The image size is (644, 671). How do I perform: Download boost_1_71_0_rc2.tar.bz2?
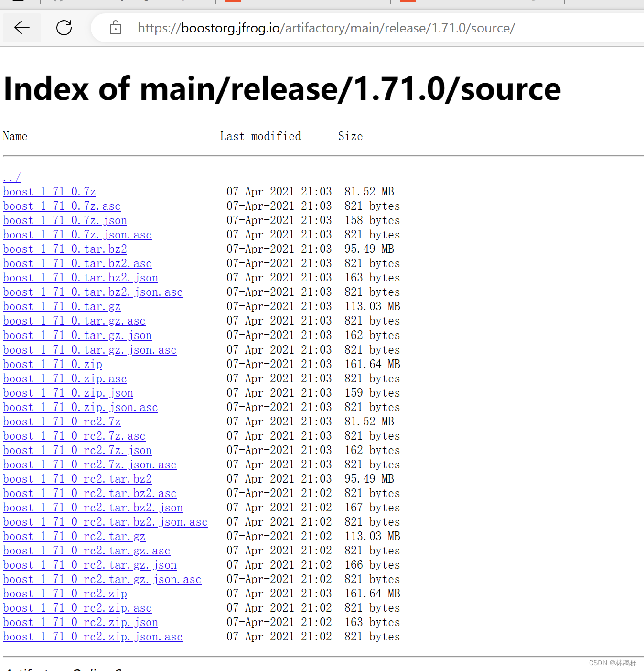tap(77, 479)
